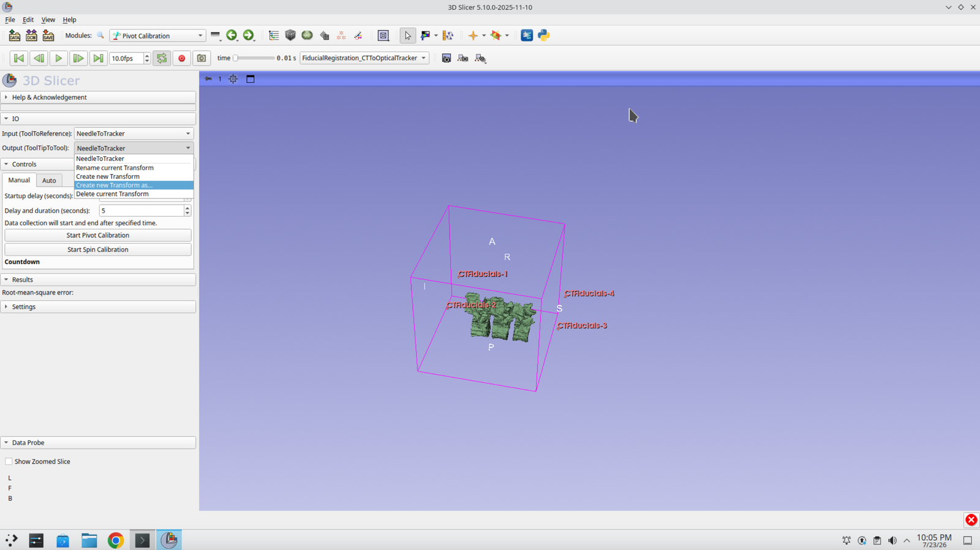Image resolution: width=980 pixels, height=550 pixels.
Task: Open the Transforms module icon
Action: pyautogui.click(x=325, y=36)
